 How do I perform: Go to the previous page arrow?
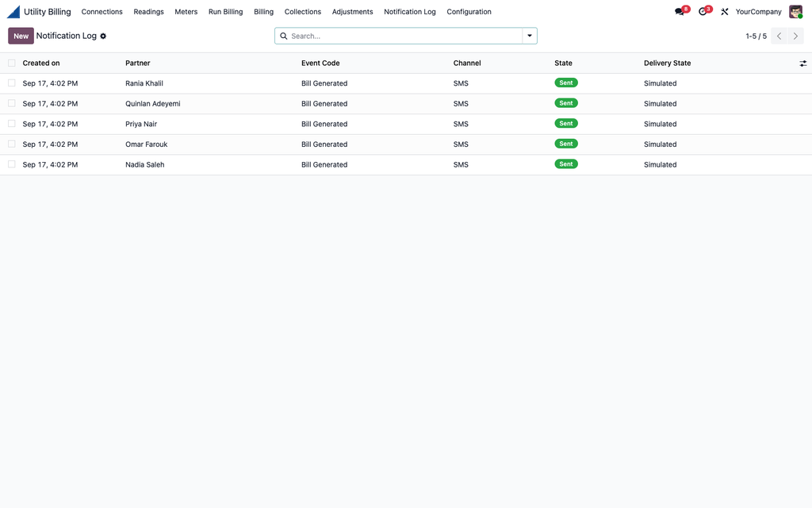[779, 36]
